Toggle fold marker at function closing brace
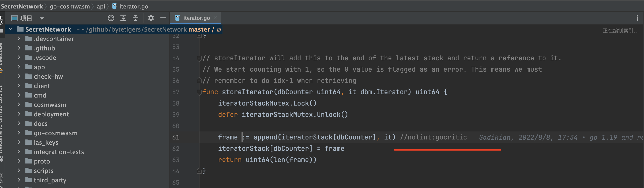The image size is (644, 188). [199, 171]
